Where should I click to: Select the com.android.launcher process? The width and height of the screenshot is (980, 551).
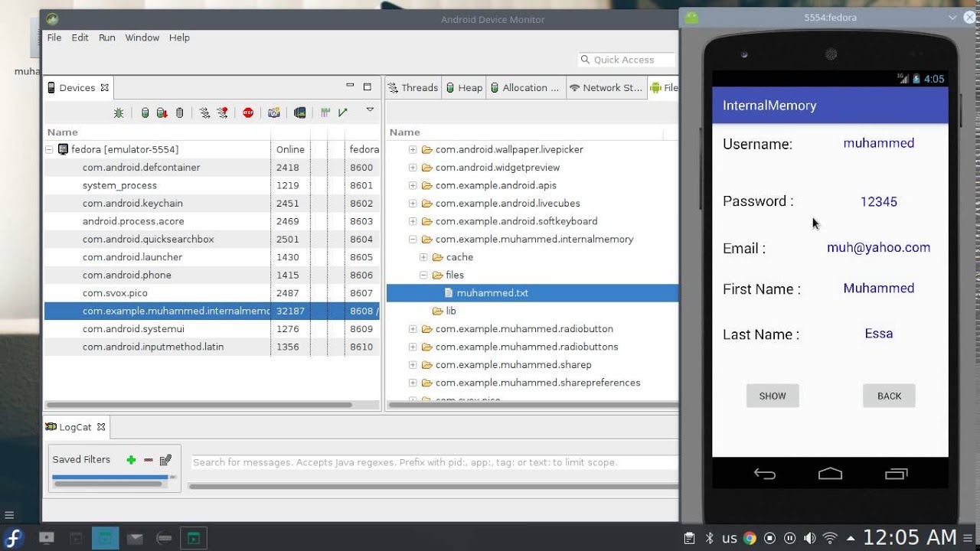pyautogui.click(x=211, y=257)
